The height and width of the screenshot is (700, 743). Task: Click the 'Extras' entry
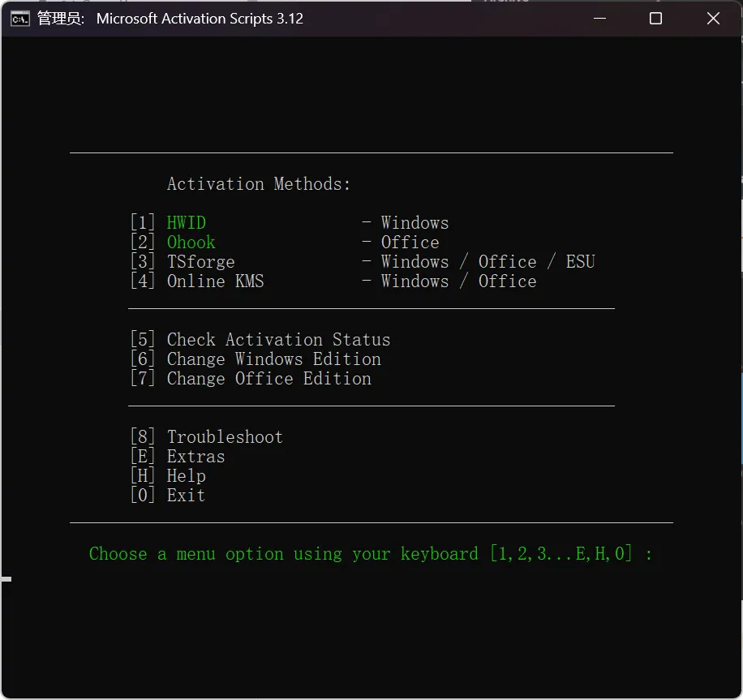coord(195,456)
